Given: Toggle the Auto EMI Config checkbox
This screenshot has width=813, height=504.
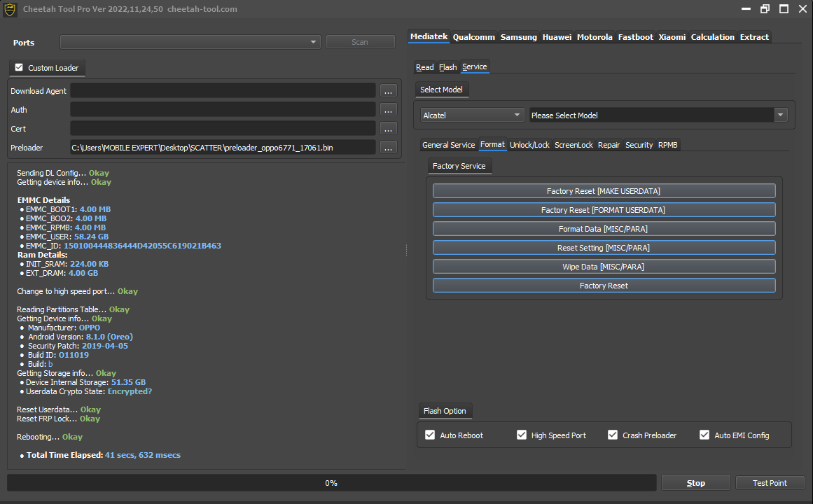Looking at the screenshot, I should point(704,435).
